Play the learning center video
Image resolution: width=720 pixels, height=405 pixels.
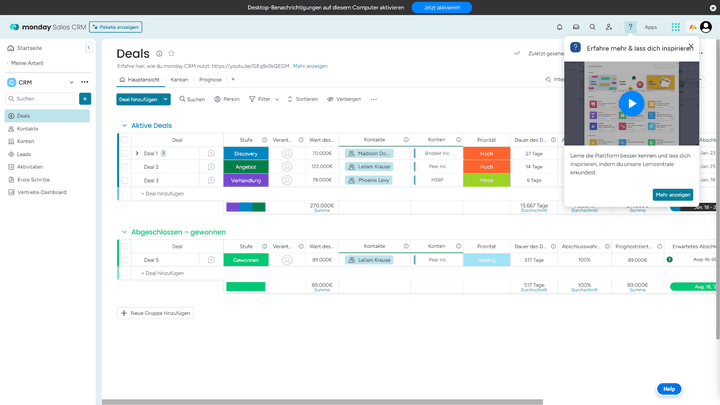631,103
